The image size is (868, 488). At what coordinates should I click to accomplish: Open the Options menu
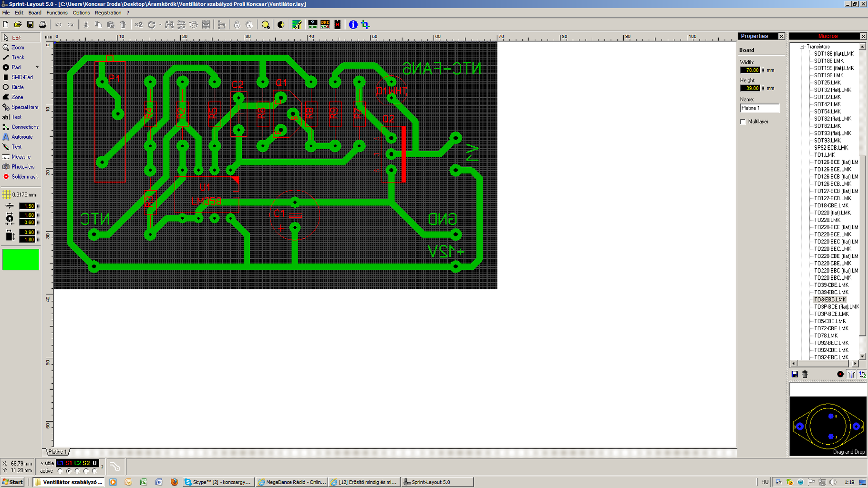(81, 13)
